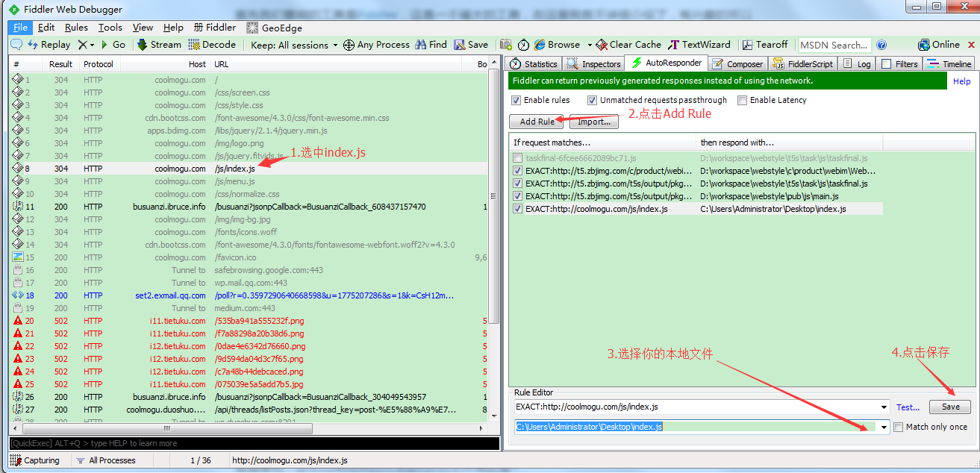Switch to the Timeline tab
980x473 pixels.
coord(949,64)
